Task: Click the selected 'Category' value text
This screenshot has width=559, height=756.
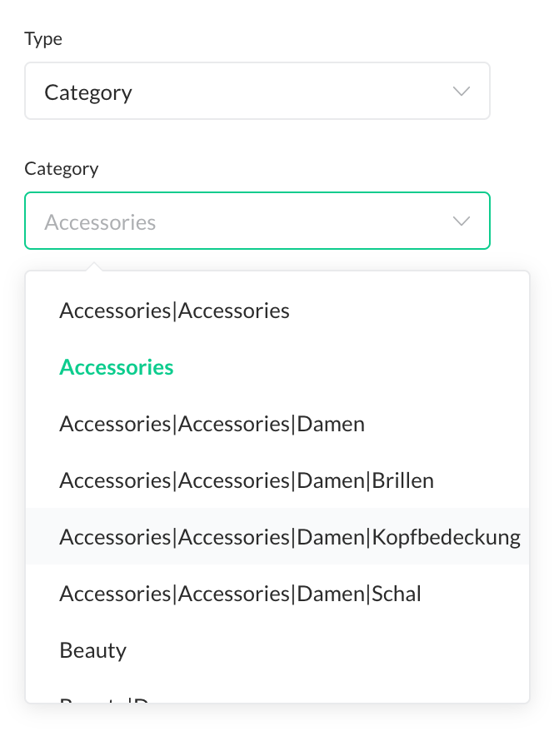Action: point(88,92)
